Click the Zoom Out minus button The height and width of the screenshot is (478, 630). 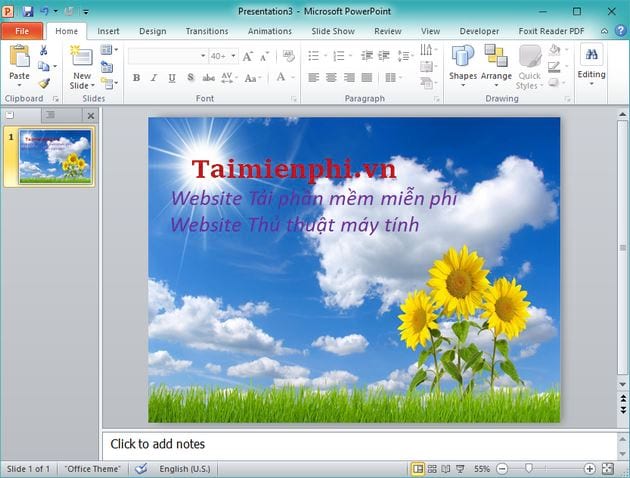pos(502,468)
